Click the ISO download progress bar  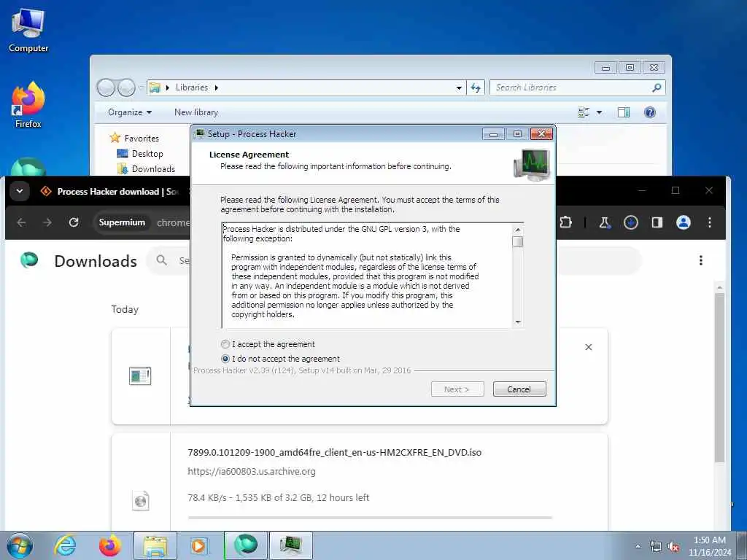pos(370,517)
